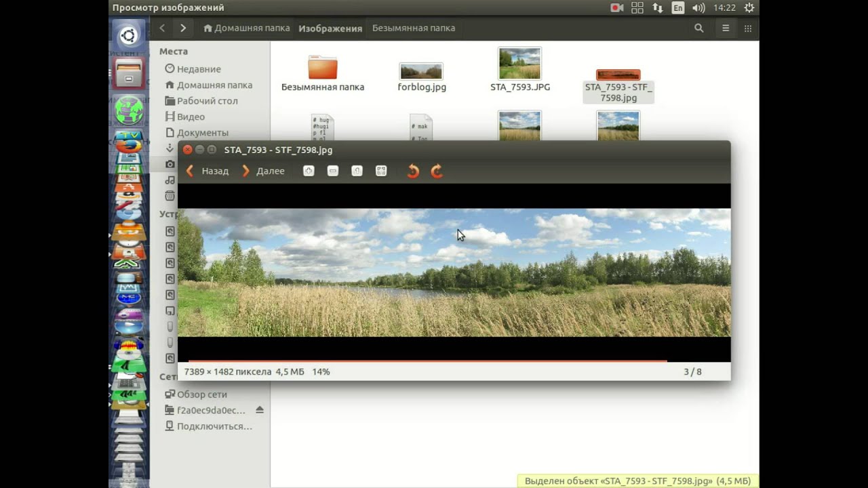Select Изображения in path bar

point(330,28)
